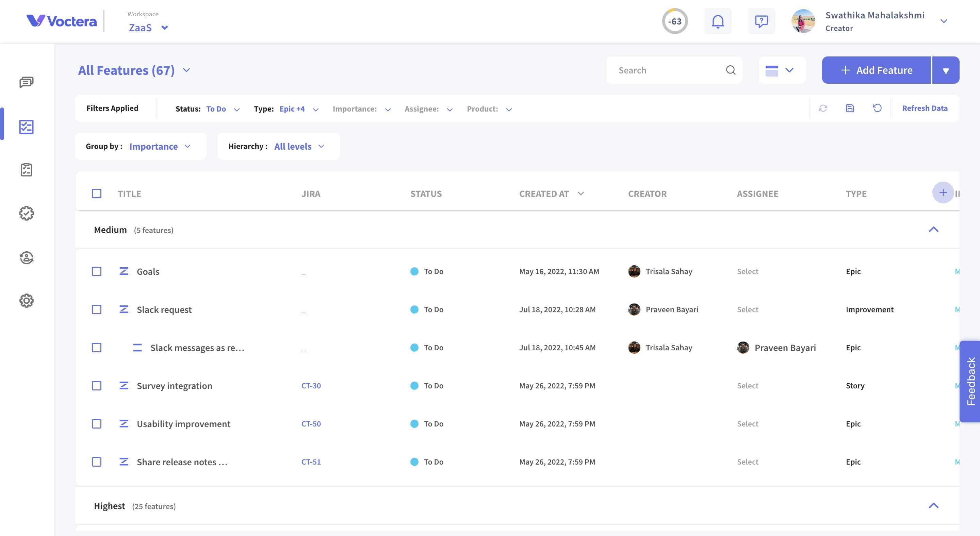980x536 pixels.
Task: Open the Status: To Do filter
Action: click(x=208, y=109)
